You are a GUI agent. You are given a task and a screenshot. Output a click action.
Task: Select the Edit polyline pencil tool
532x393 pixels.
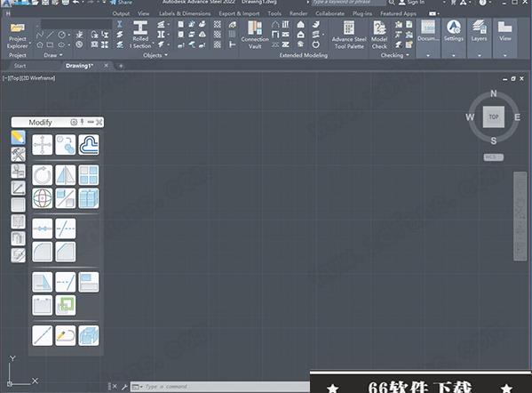tap(66, 335)
